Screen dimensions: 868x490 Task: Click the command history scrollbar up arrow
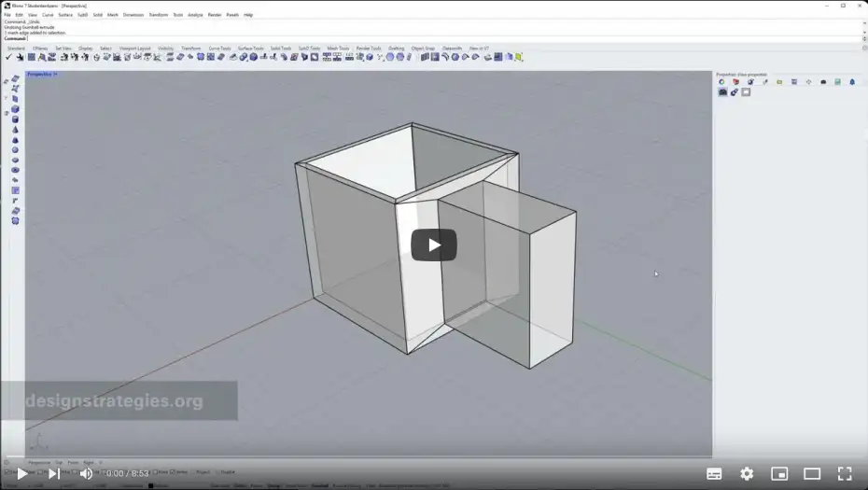click(864, 22)
